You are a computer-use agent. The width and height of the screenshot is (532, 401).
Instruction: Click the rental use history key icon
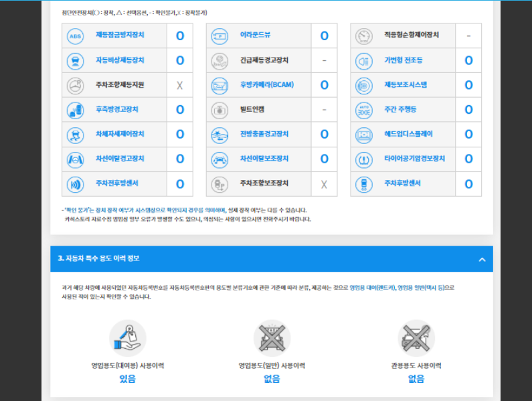(128, 338)
